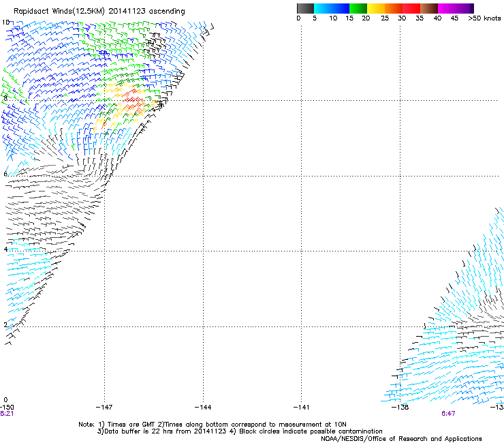Click longitude label '-138'
The height and width of the screenshot is (443, 504).
pyautogui.click(x=400, y=408)
